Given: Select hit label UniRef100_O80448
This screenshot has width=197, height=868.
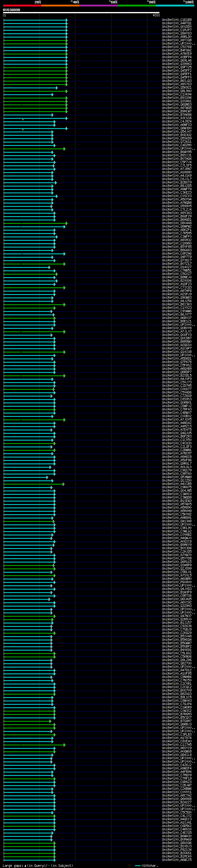Looking at the screenshot, I should 177,223.
